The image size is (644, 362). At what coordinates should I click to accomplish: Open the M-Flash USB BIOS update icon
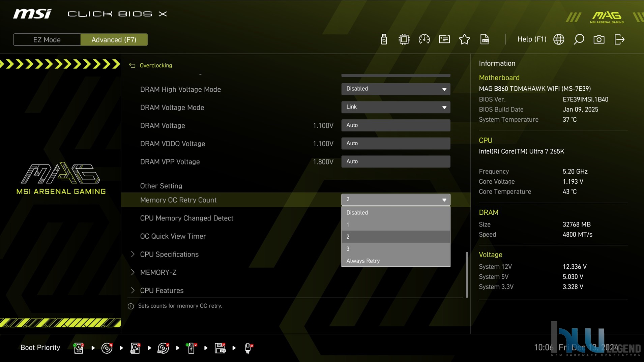384,39
